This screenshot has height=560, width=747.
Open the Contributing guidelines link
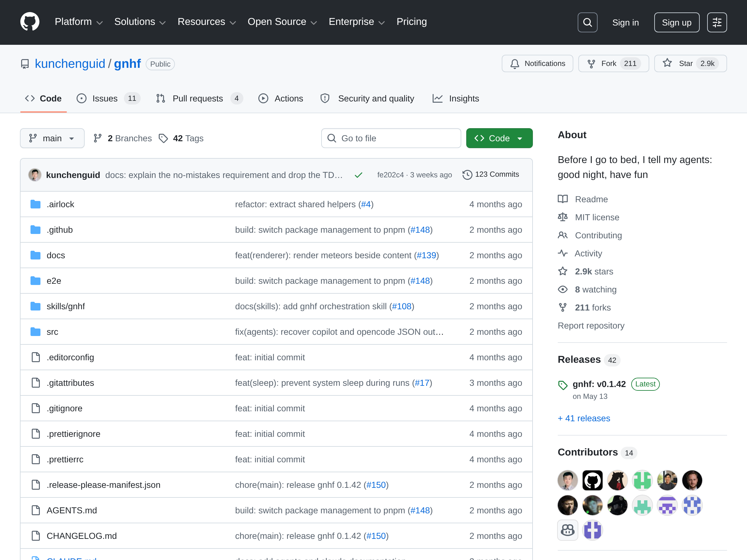click(590, 235)
